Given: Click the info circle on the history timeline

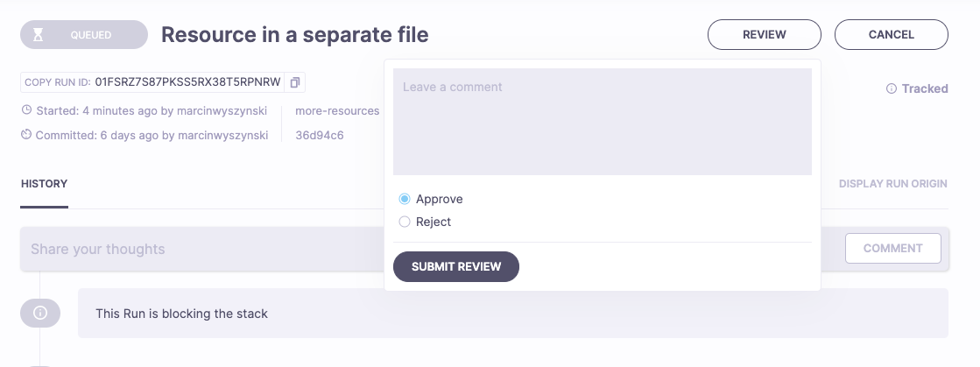Looking at the screenshot, I should 40,313.
